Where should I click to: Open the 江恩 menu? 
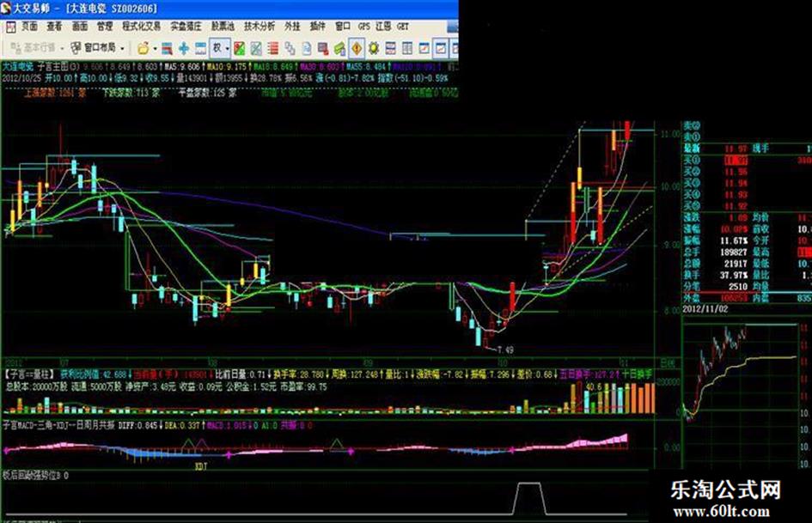tap(383, 27)
